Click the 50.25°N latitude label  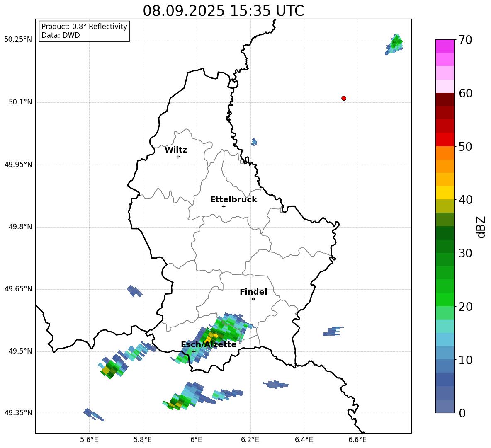click(18, 40)
